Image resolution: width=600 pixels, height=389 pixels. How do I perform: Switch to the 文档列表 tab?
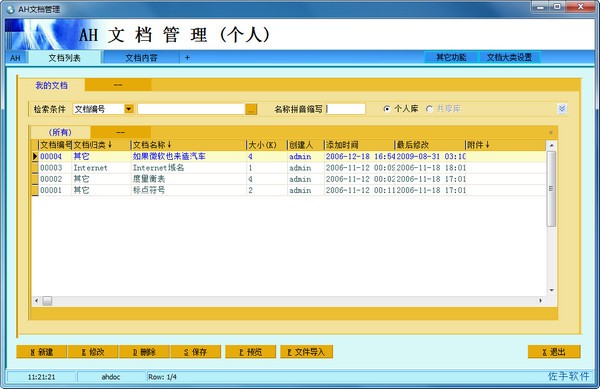[64, 58]
